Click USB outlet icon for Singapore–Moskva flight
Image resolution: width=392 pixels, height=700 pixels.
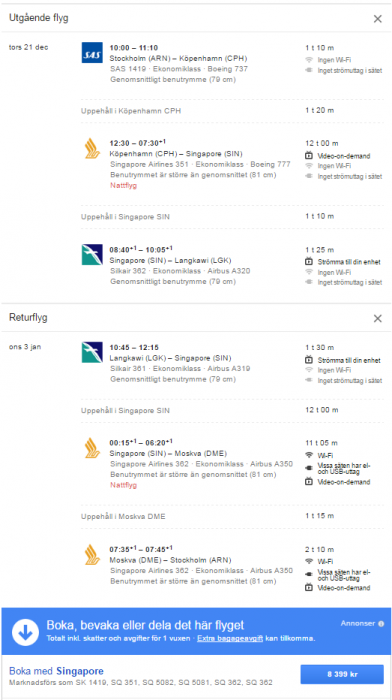tap(309, 468)
